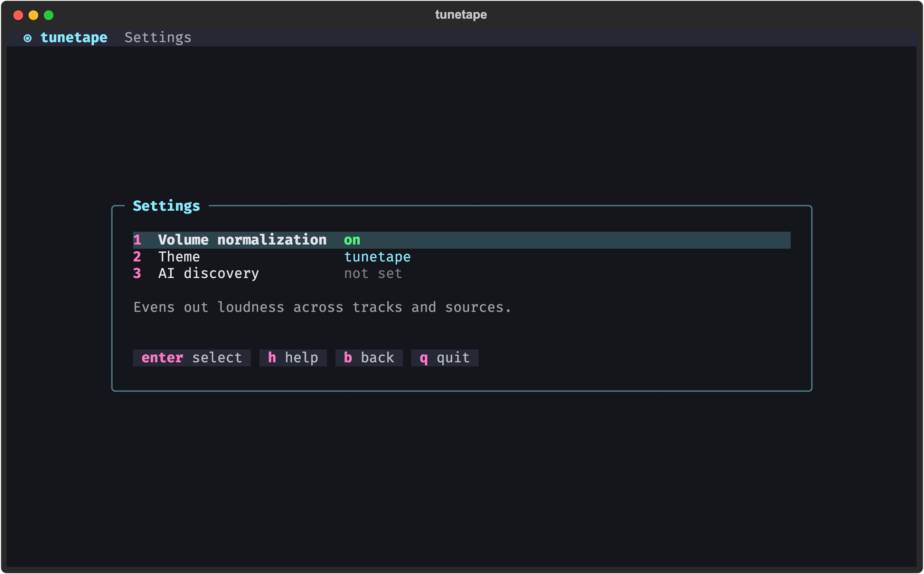Change the 'tunetape' theme value
Image resolution: width=924 pixels, height=574 pixels.
(x=377, y=257)
